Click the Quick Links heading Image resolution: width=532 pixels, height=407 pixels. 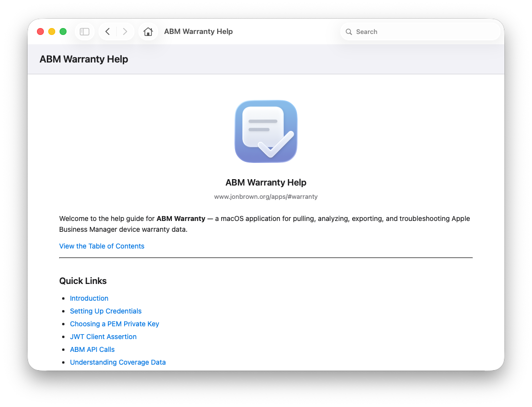pos(83,281)
